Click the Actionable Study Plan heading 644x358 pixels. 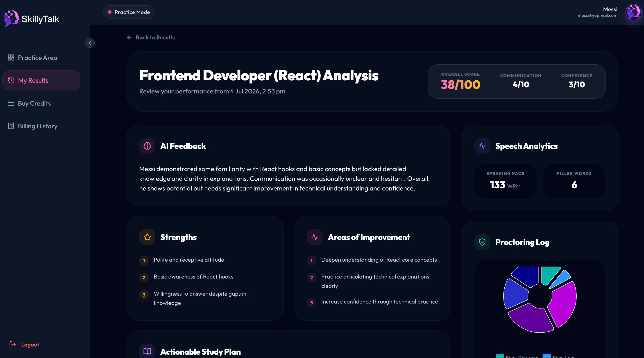pos(200,352)
